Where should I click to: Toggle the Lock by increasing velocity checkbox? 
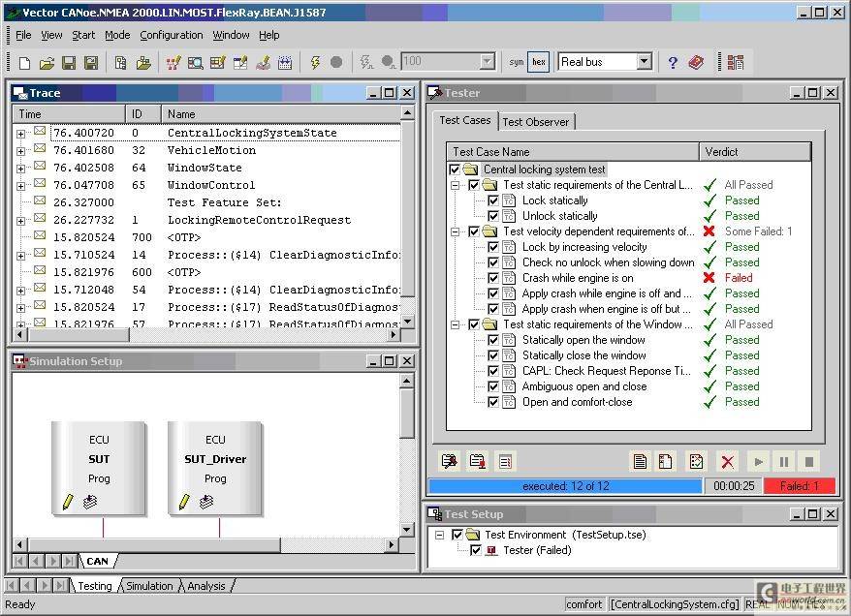pyautogui.click(x=492, y=247)
